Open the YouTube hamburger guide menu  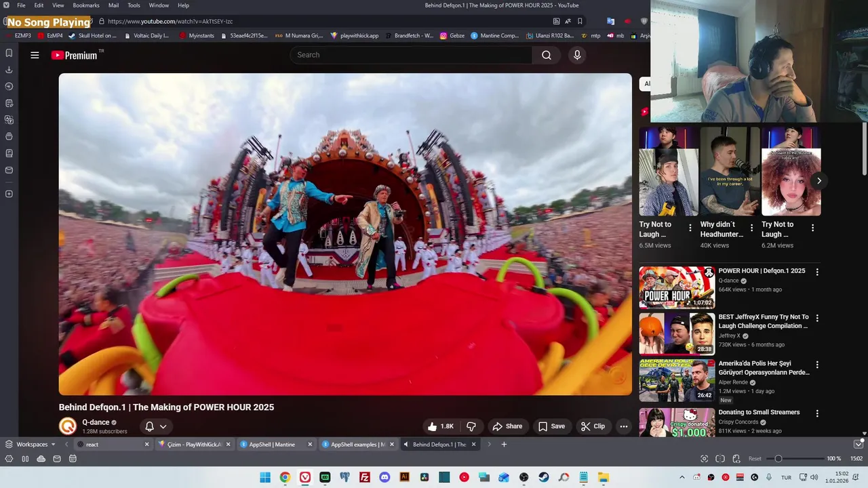click(35, 56)
